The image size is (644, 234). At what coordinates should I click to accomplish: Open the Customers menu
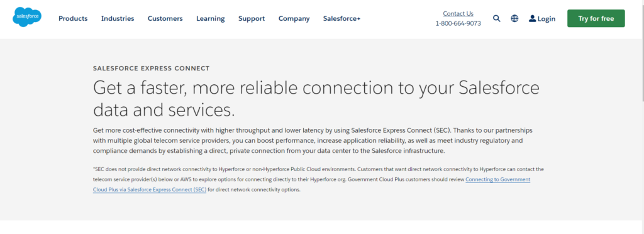(165, 18)
